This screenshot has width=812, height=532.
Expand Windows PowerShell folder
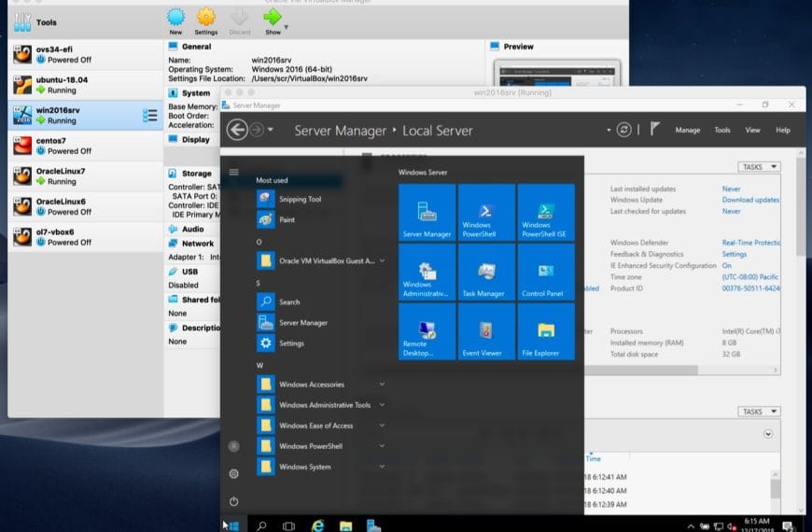point(322,446)
